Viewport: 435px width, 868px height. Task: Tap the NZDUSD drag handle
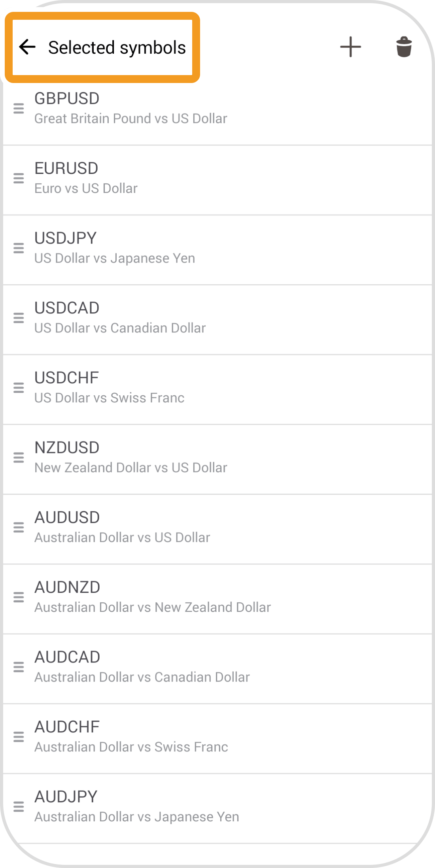[x=19, y=458]
